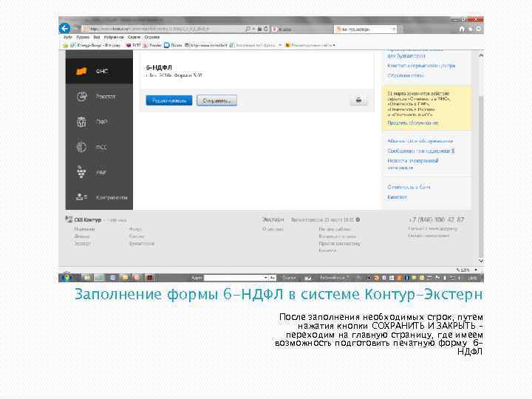Click the support phone number in footer

(x=437, y=219)
